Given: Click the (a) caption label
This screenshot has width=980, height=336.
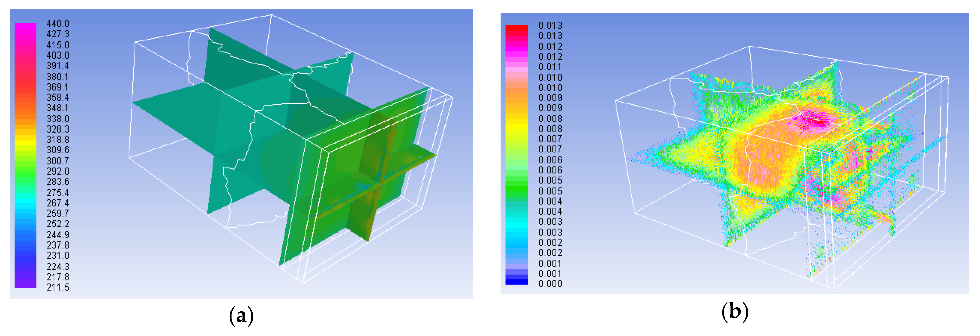Looking at the screenshot, I should tap(241, 315).
